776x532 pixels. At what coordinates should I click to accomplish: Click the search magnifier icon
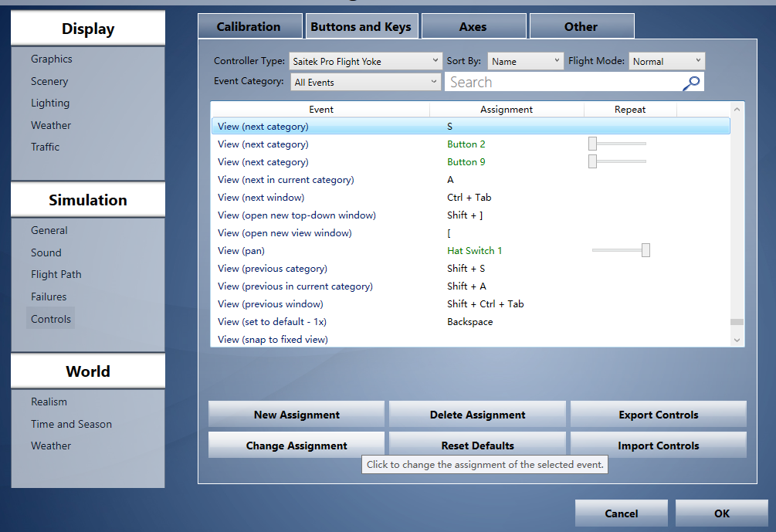[692, 83]
